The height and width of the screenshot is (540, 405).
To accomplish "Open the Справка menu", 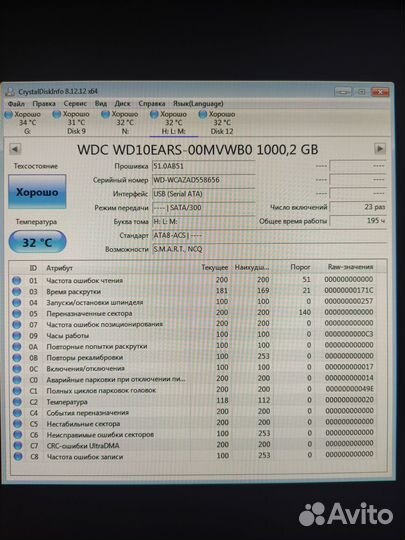I will pos(152,103).
